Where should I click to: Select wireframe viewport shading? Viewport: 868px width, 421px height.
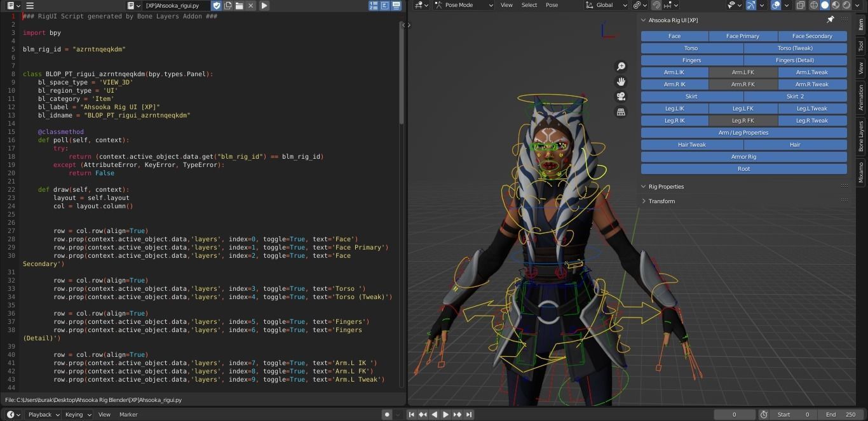[x=813, y=5]
